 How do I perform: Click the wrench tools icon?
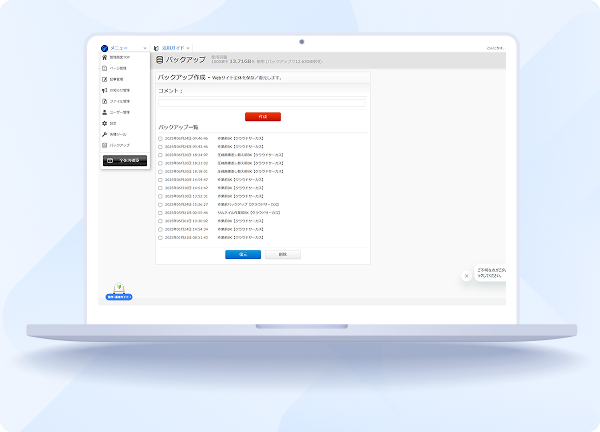coord(104,134)
